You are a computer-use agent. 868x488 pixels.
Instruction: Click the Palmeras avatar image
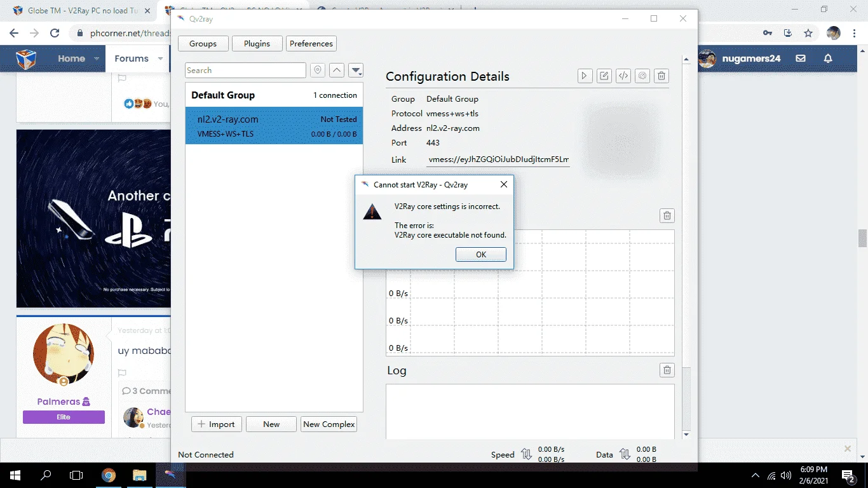pyautogui.click(x=64, y=355)
